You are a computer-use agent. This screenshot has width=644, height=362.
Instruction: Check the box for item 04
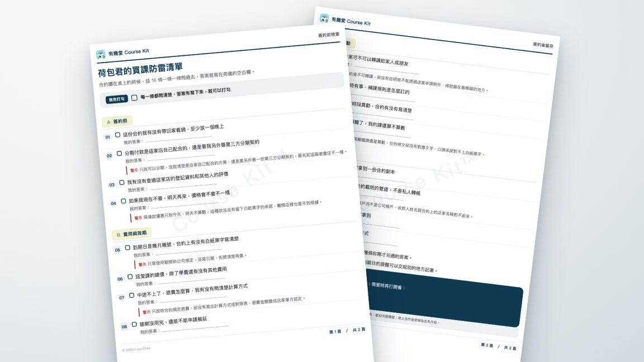(x=123, y=201)
